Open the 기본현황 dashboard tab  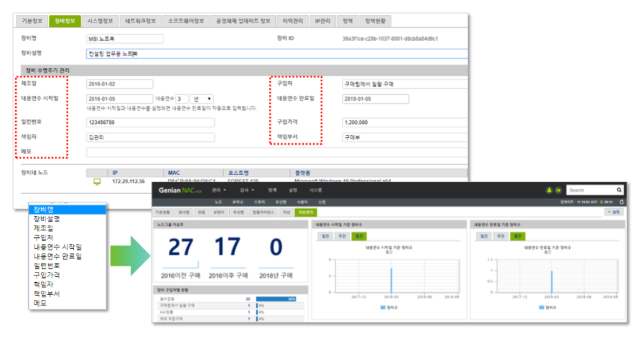(163, 212)
